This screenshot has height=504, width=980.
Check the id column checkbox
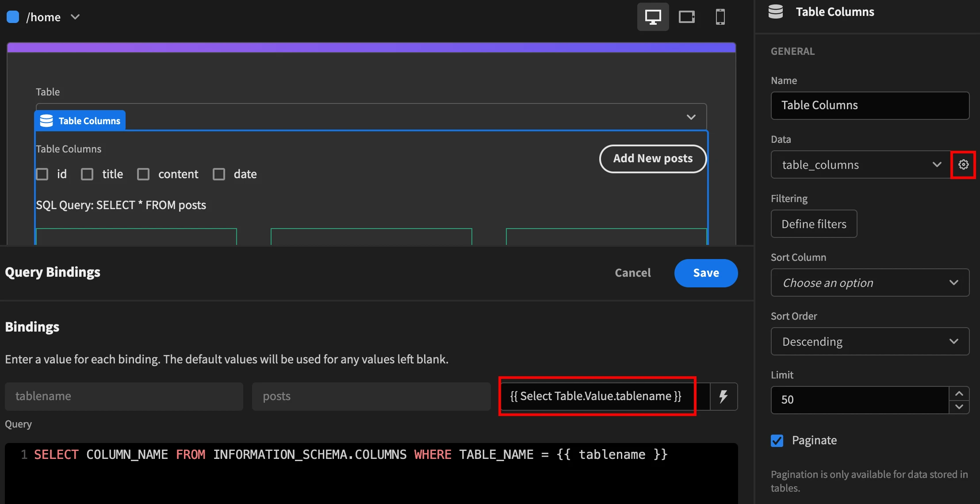point(42,173)
